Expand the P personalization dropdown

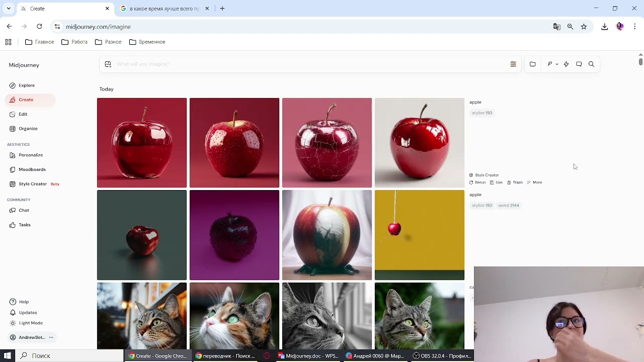coord(552,64)
